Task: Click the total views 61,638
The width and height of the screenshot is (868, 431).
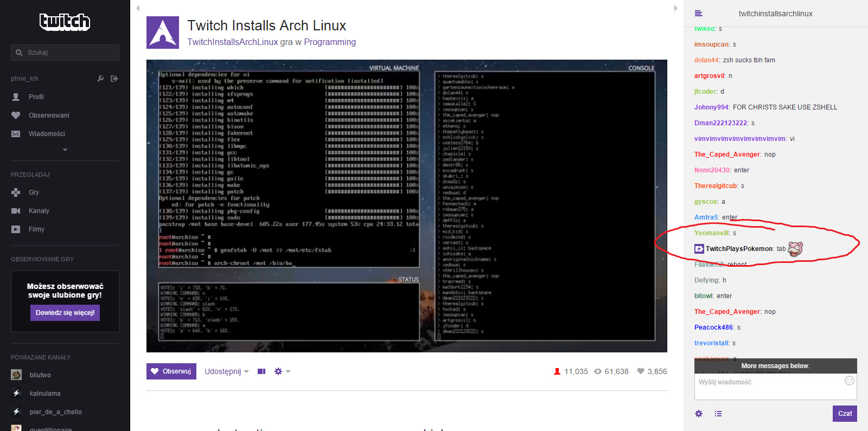Action: pos(611,371)
